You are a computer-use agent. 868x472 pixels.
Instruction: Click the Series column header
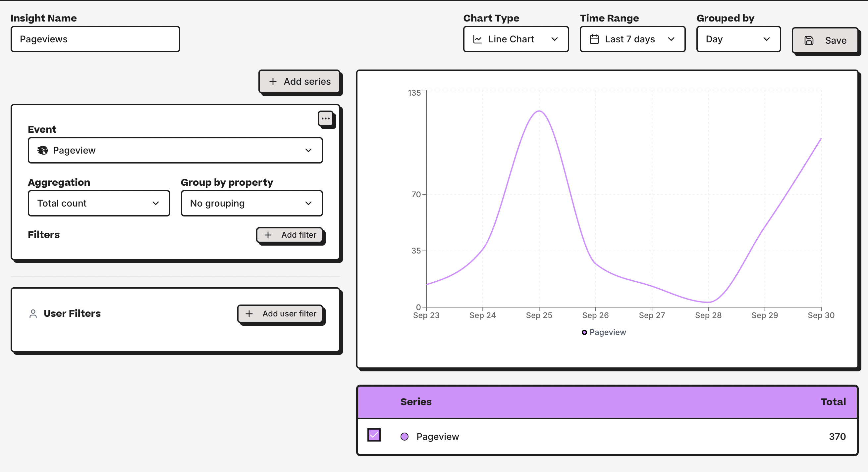[416, 401]
